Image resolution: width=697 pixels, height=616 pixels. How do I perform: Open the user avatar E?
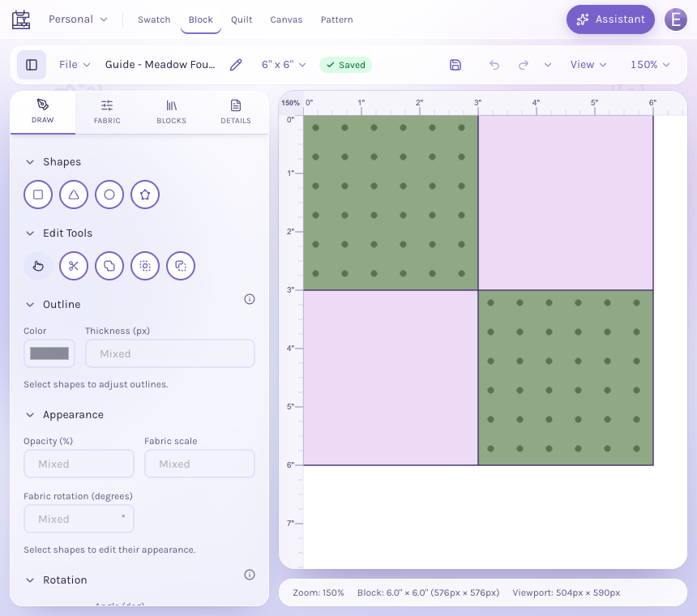click(x=676, y=19)
